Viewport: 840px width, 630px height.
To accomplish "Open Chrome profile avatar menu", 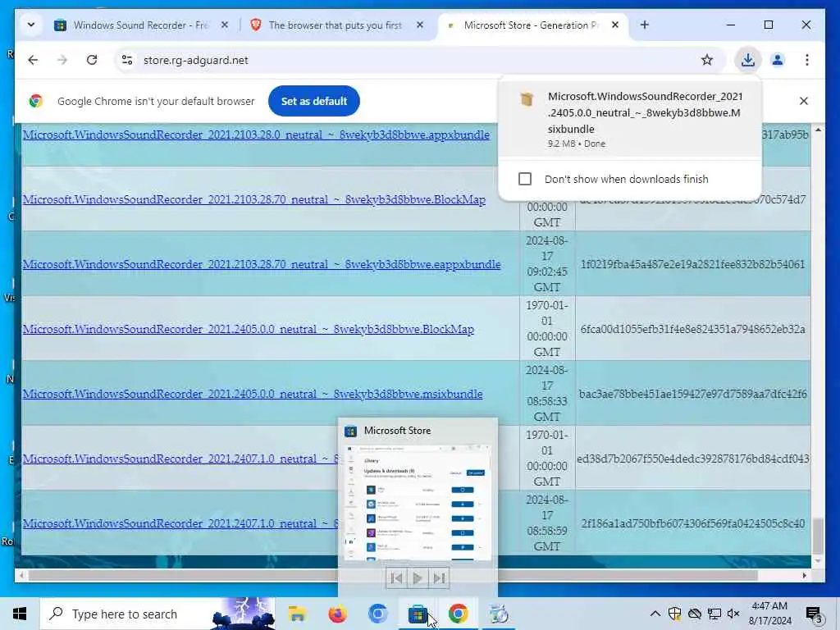I will tap(778, 60).
